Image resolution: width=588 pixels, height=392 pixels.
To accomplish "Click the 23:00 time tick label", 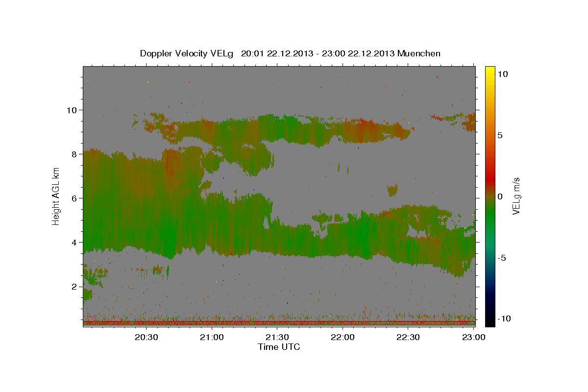I will pyautogui.click(x=473, y=337).
